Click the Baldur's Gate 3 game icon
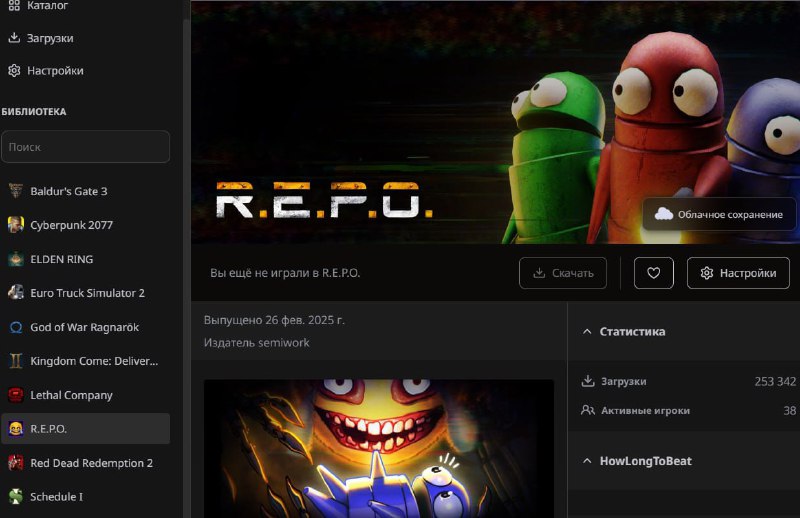 click(x=16, y=191)
